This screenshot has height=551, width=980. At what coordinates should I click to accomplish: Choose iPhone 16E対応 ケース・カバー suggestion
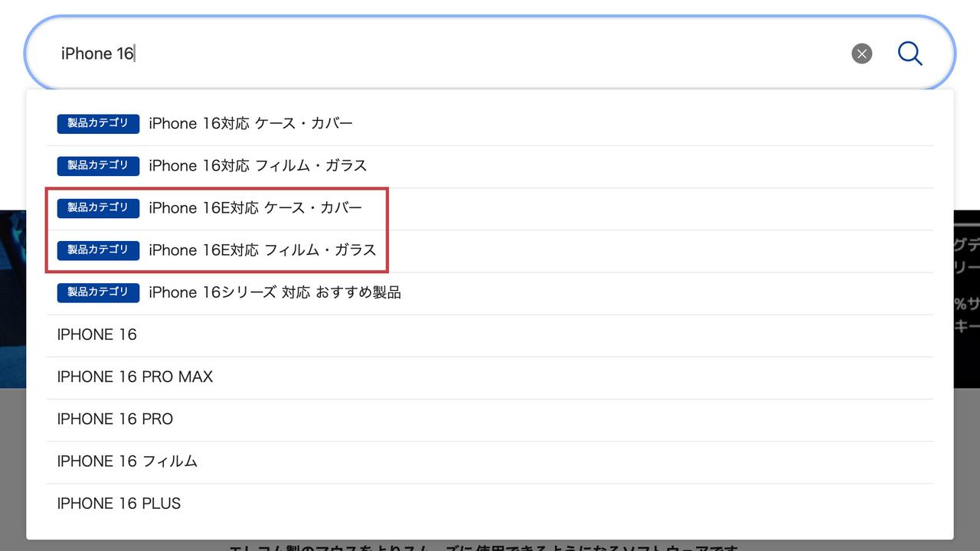pyautogui.click(x=490, y=208)
